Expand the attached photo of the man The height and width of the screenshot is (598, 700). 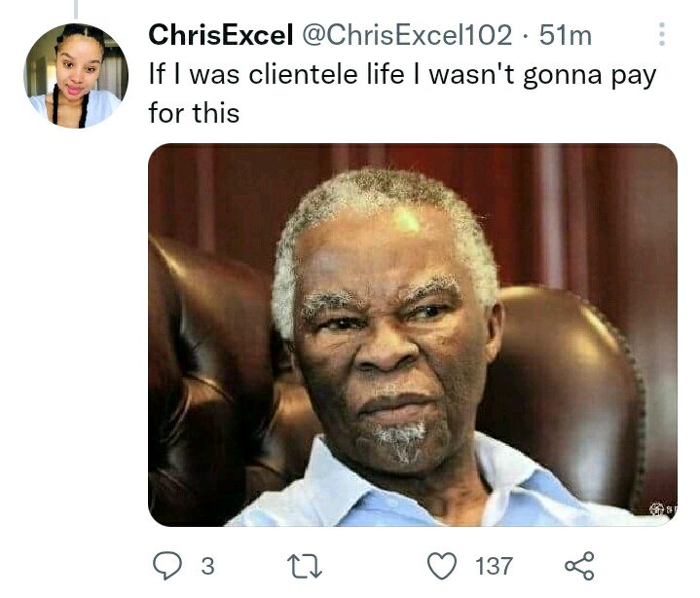[413, 334]
